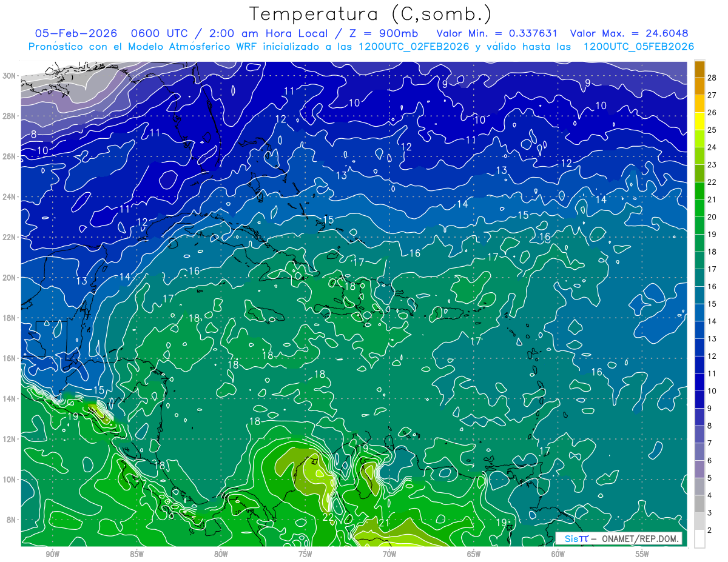Click the '14N' latitude axis label

(x=8, y=398)
